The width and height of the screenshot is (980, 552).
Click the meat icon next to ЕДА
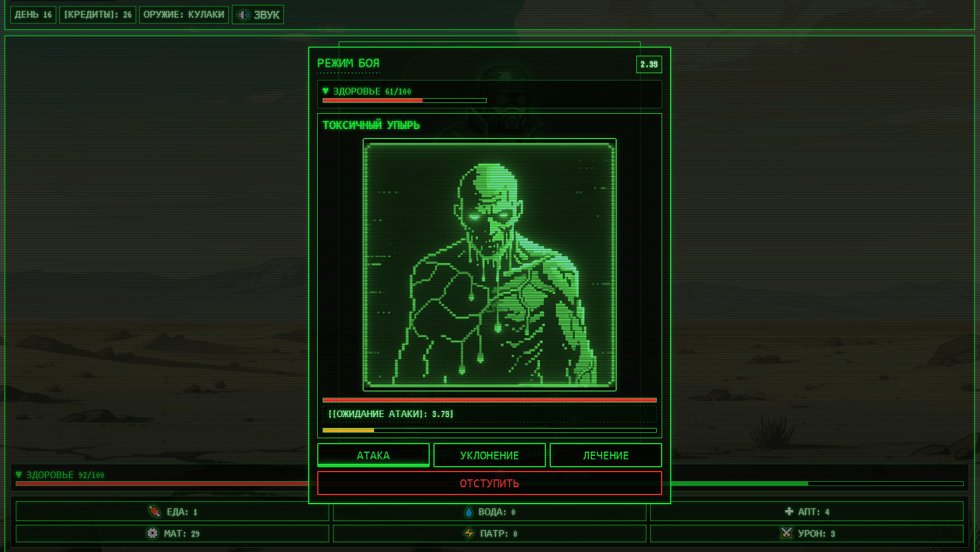[x=154, y=511]
